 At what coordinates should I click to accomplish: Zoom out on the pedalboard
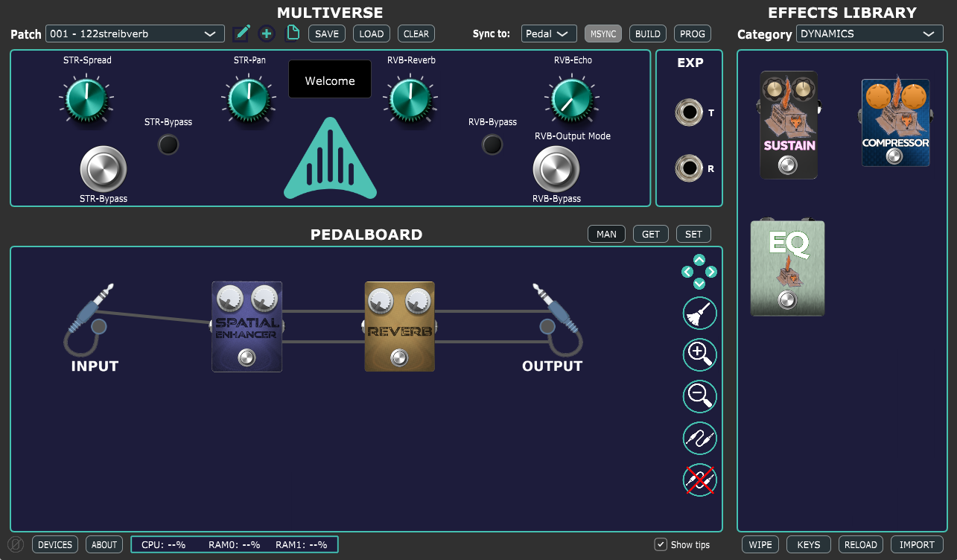coord(699,396)
